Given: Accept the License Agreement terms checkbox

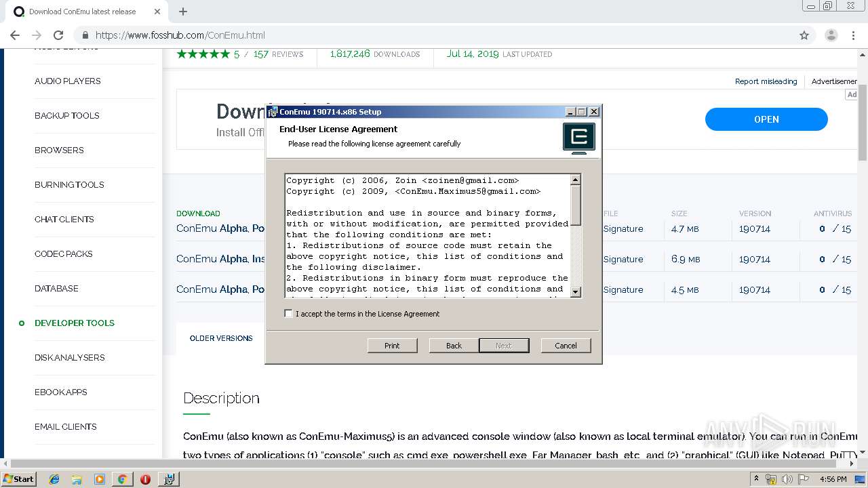Looking at the screenshot, I should (289, 314).
